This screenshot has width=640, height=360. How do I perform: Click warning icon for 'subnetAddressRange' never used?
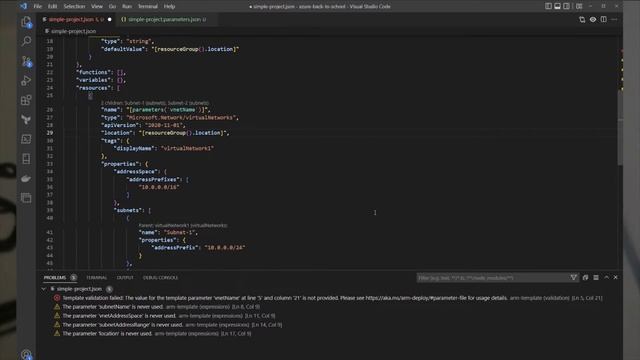point(57,324)
